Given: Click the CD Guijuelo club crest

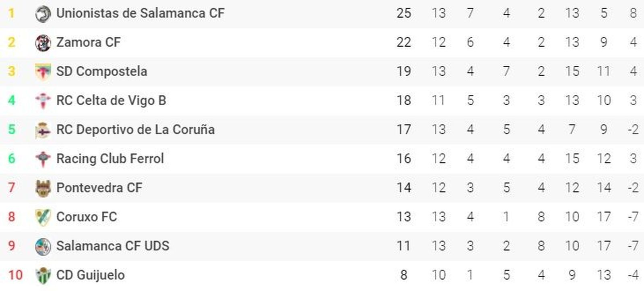Looking at the screenshot, I should [43, 276].
